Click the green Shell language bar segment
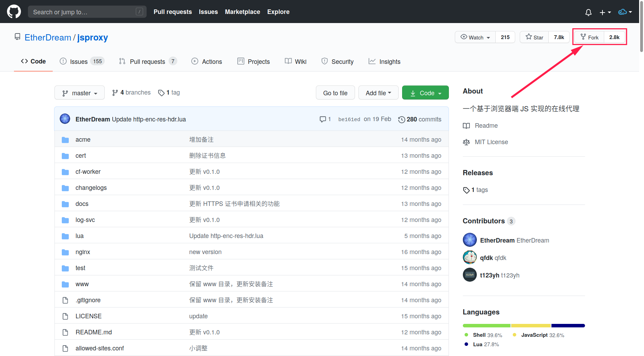 click(487, 326)
